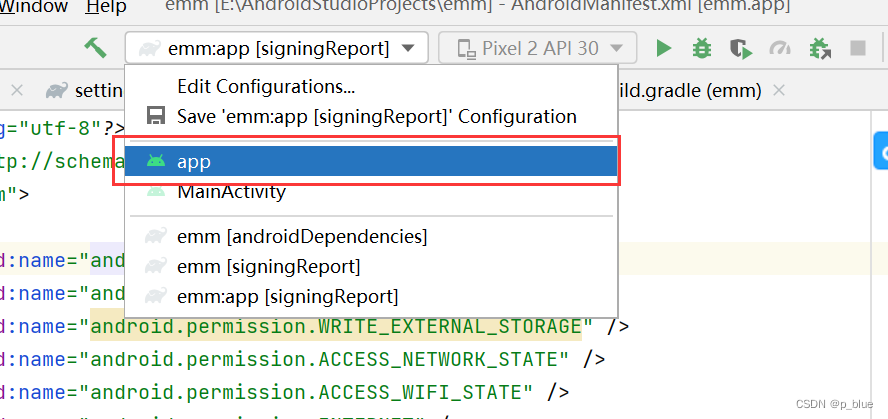Screen dimensions: 888x419
Task: Click the blue widget at the right edge
Action: click(x=881, y=151)
